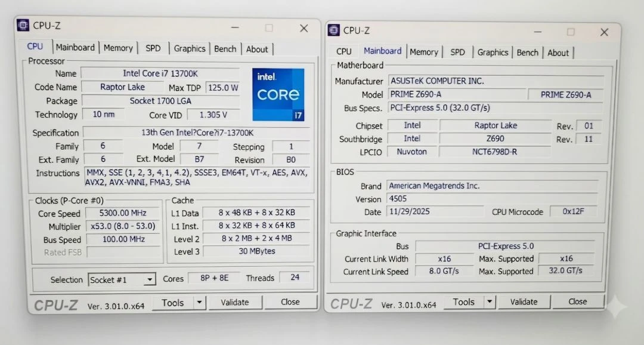Click the Raptor Lake code name field

122,87
